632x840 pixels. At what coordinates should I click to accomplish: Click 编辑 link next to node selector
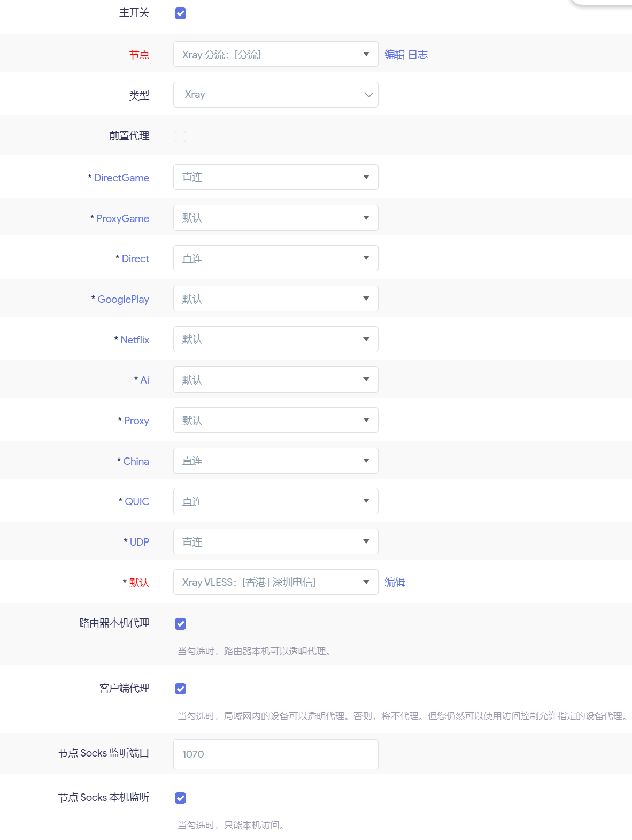tap(395, 55)
